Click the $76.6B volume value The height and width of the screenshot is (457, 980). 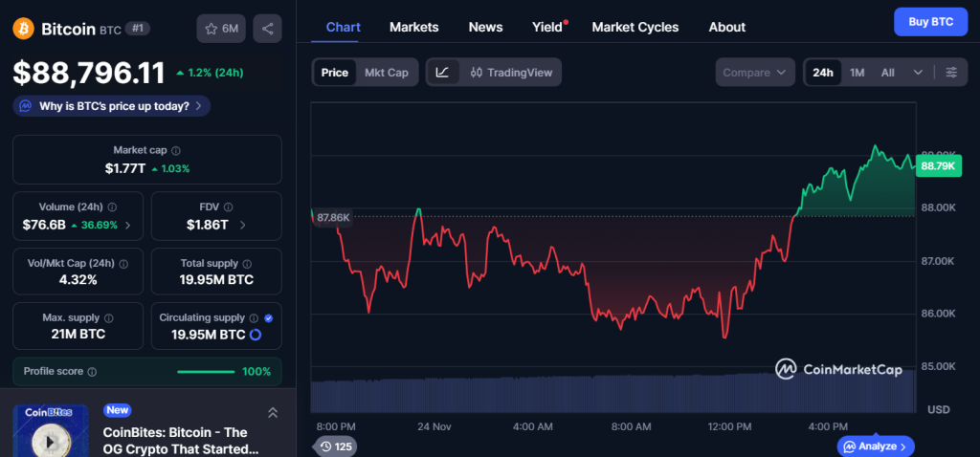[44, 226]
